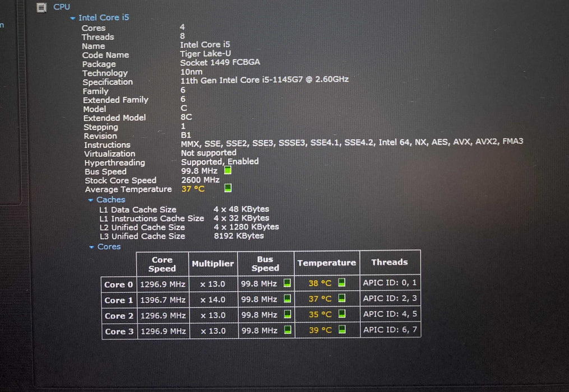Click Core 3 temperature graph icon
Viewport: 569px width, 392px height.
(342, 329)
